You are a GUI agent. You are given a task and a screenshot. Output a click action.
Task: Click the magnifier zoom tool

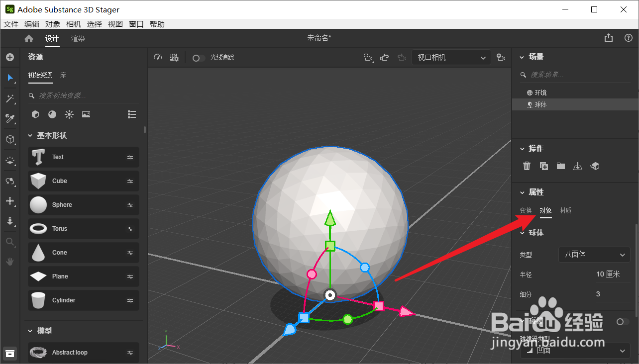10,242
